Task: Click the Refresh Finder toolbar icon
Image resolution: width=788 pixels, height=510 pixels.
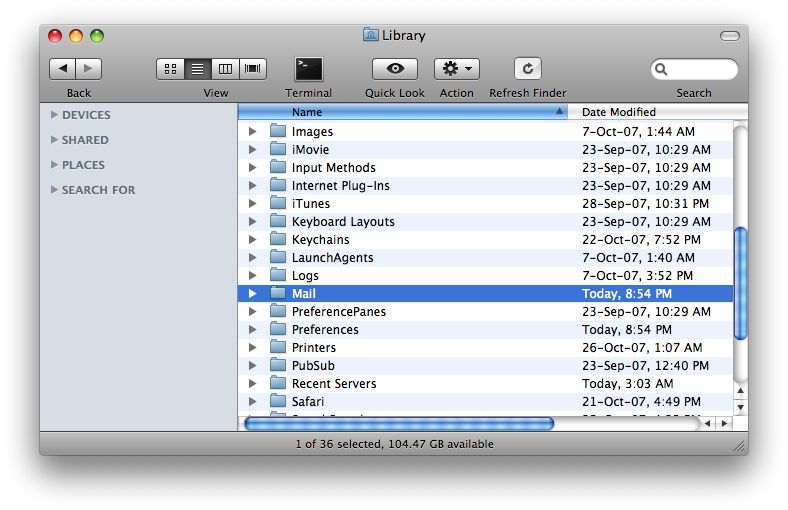Action: click(527, 69)
